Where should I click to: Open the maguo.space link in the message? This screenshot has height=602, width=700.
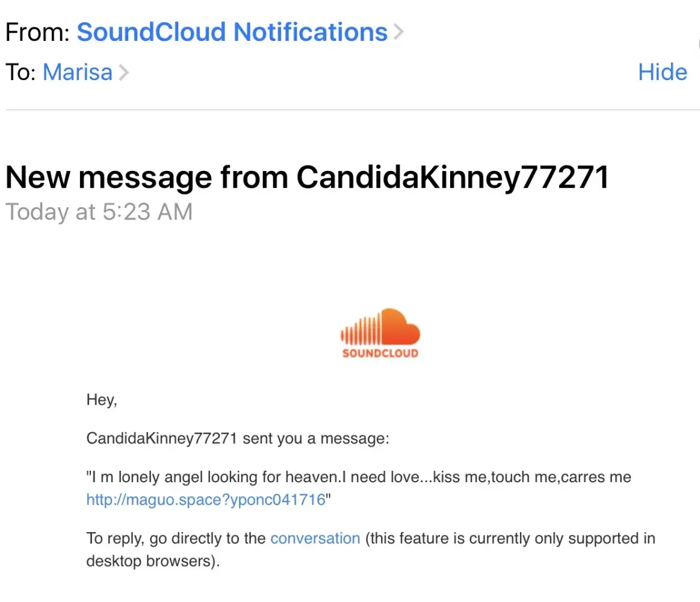(206, 500)
